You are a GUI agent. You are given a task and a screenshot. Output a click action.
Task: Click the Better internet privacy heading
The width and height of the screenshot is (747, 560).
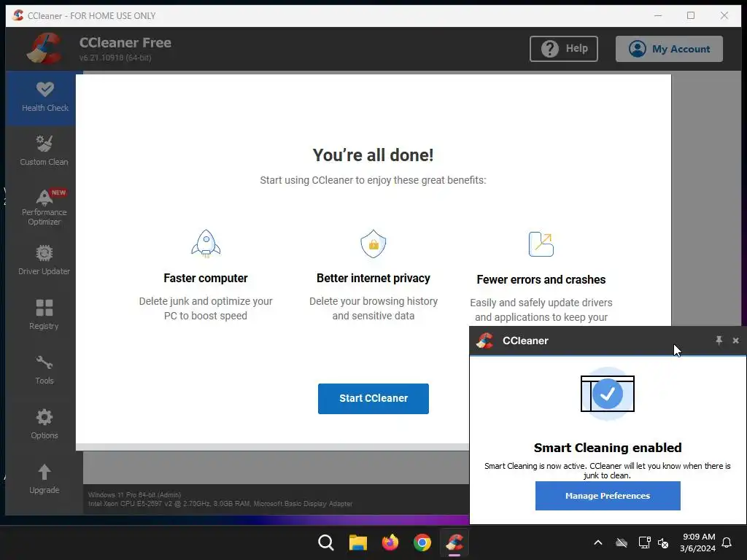373,278
